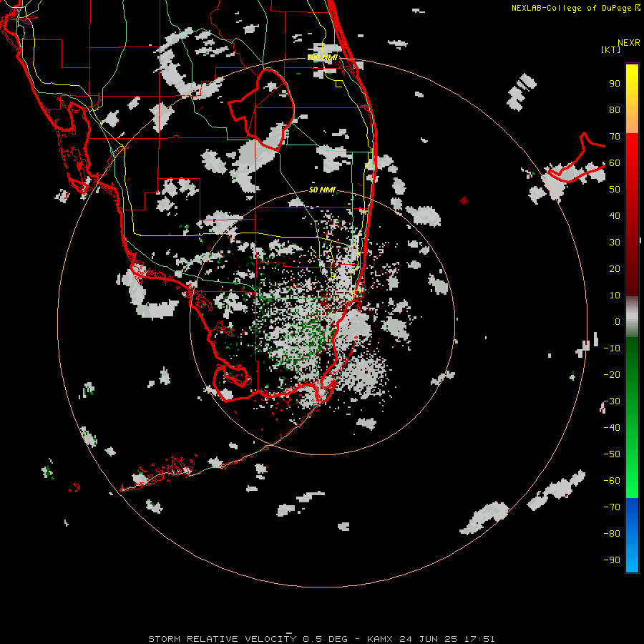Select the 50 value on the velocity scale
The width and height of the screenshot is (644, 644).
point(615,190)
